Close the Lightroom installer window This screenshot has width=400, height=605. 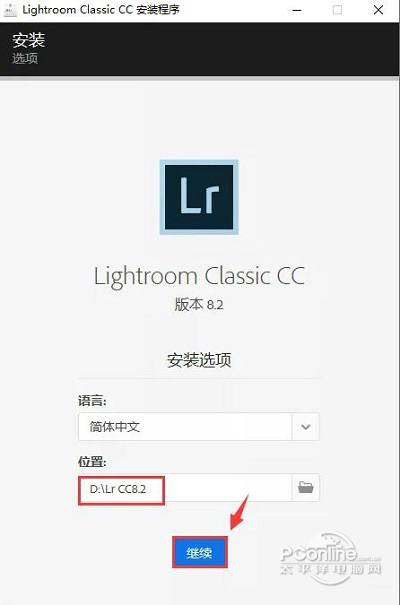click(x=379, y=10)
